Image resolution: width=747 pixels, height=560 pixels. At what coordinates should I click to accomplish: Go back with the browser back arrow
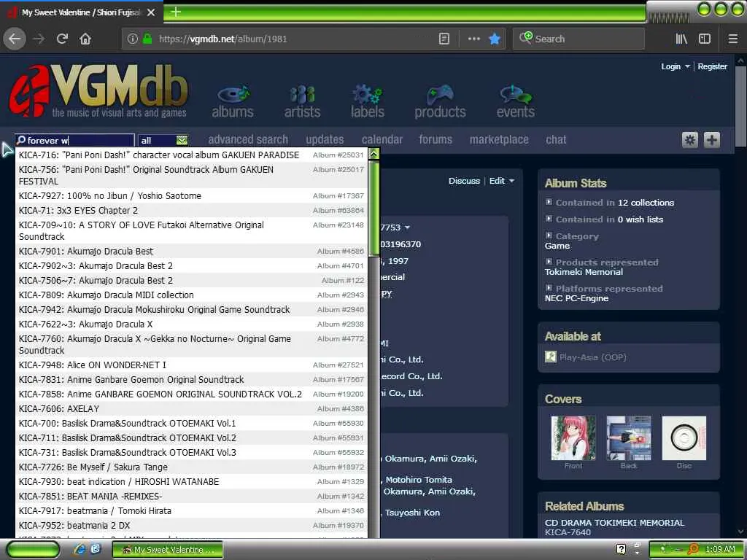click(15, 39)
